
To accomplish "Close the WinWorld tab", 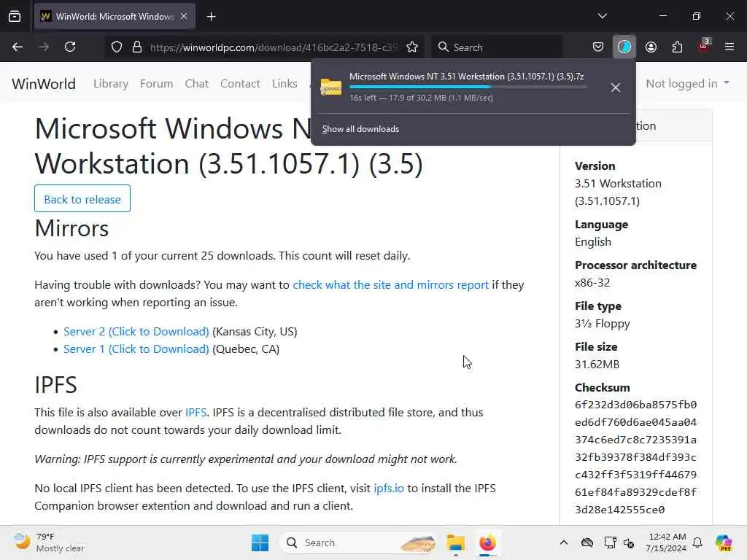I will (184, 17).
